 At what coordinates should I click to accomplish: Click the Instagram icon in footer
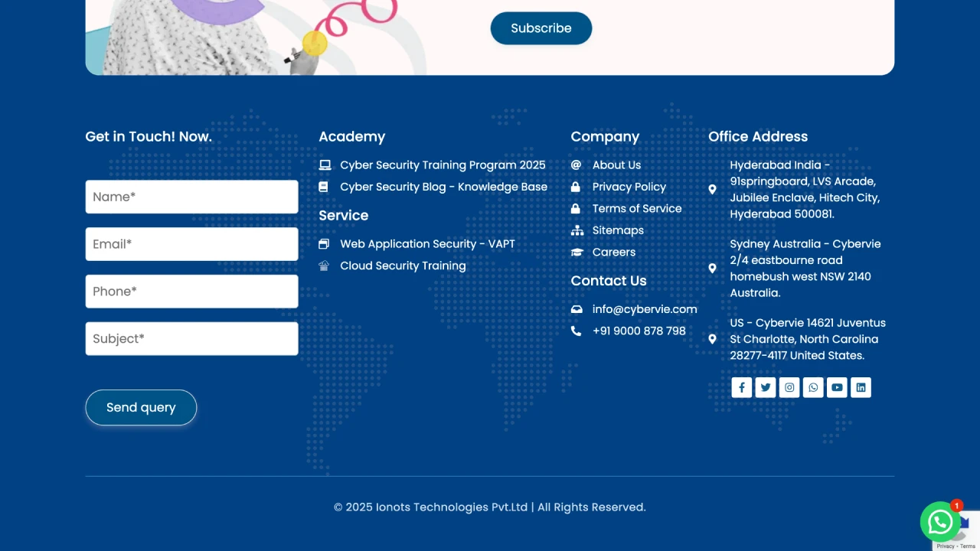[x=789, y=388]
